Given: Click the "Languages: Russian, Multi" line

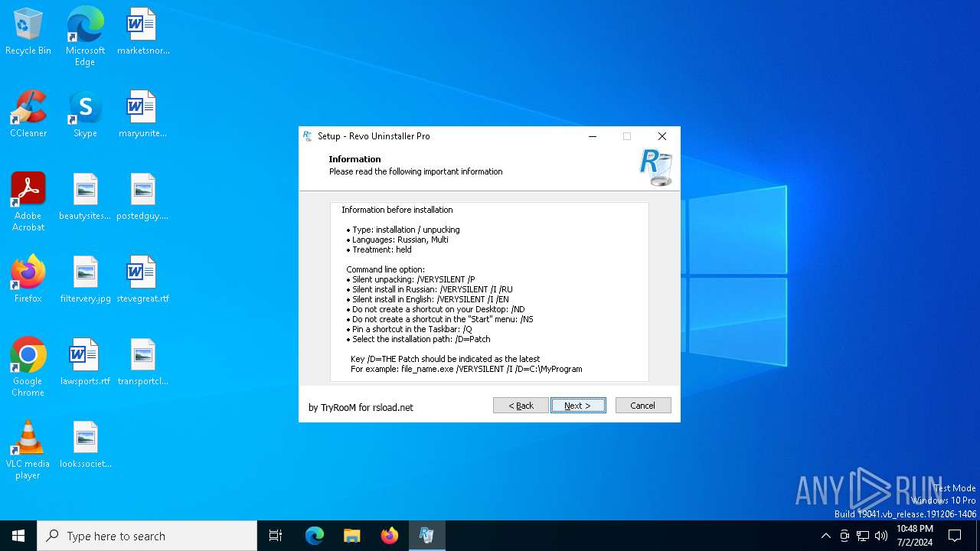Looking at the screenshot, I should (x=397, y=240).
